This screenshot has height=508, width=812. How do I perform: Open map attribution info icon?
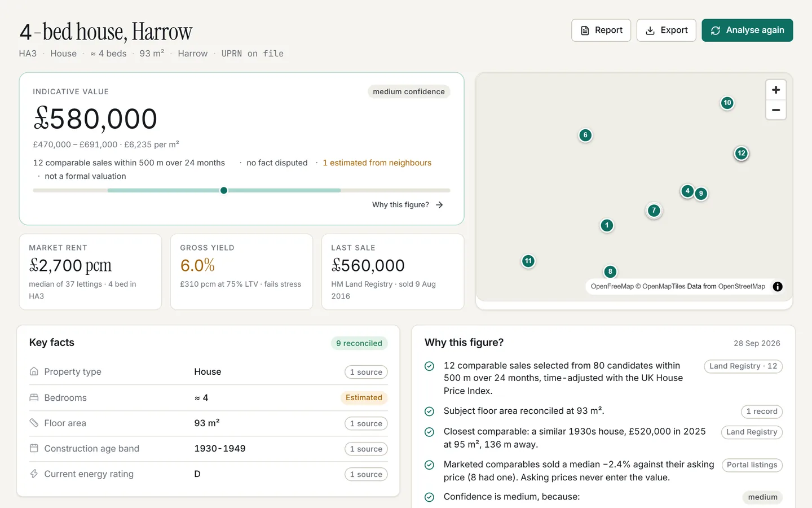click(x=778, y=287)
